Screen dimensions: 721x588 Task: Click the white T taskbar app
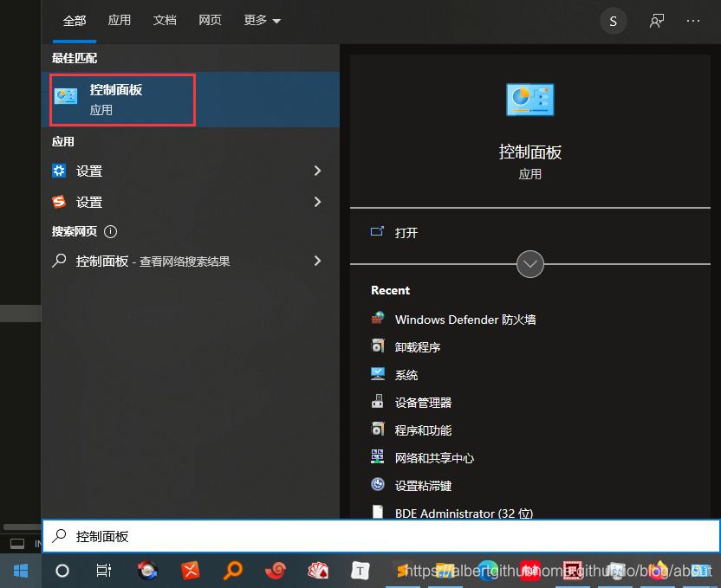(x=360, y=571)
